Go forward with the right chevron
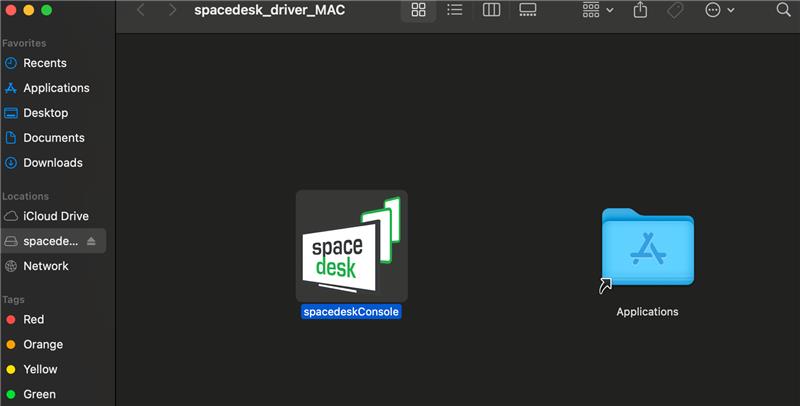Image resolution: width=800 pixels, height=406 pixels. click(x=172, y=10)
